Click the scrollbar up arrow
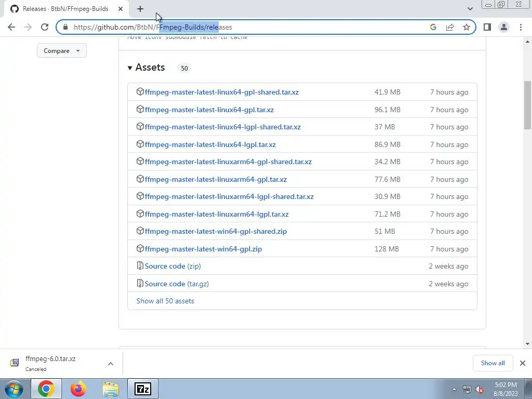 tap(527, 42)
